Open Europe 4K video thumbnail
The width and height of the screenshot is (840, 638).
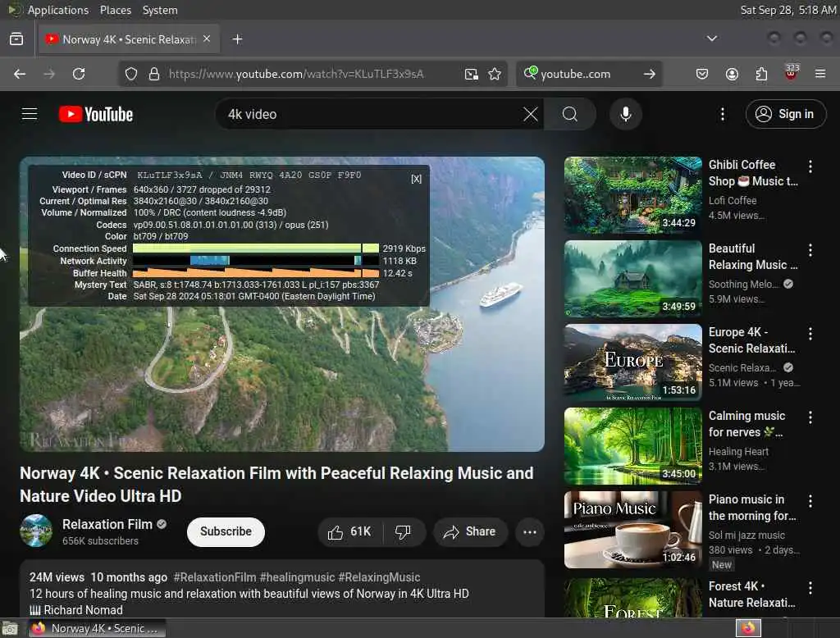(x=632, y=362)
